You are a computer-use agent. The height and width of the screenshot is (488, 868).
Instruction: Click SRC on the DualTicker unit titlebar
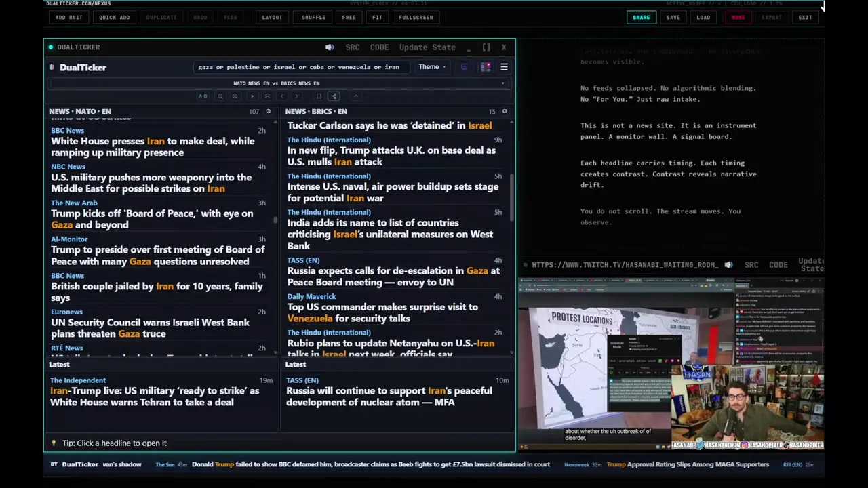coord(353,47)
